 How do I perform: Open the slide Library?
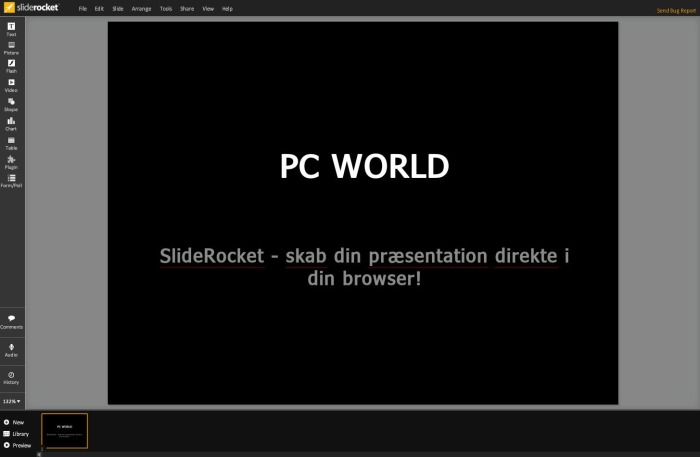coord(16,434)
